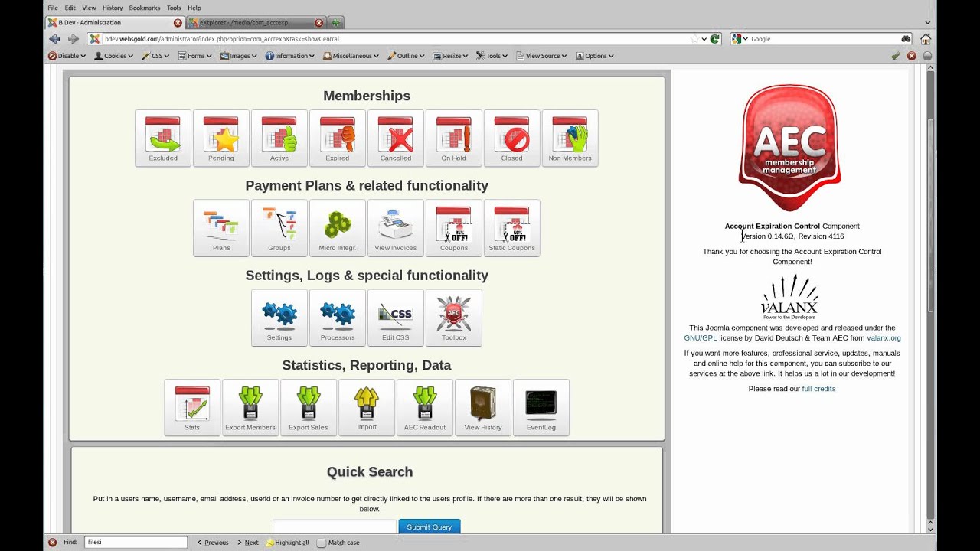Open the Pending memberships icon
The width and height of the screenshot is (980, 551).
(x=221, y=138)
